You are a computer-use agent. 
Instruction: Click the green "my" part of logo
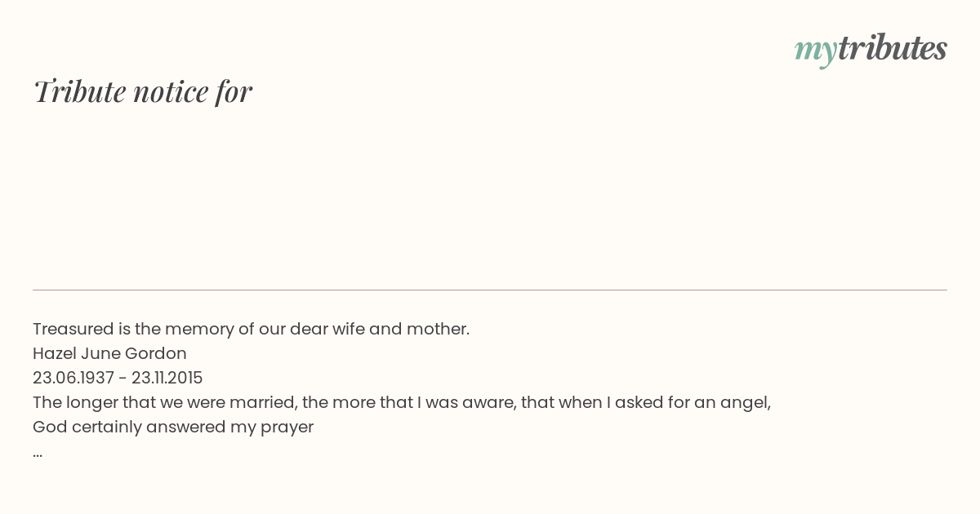[816, 51]
